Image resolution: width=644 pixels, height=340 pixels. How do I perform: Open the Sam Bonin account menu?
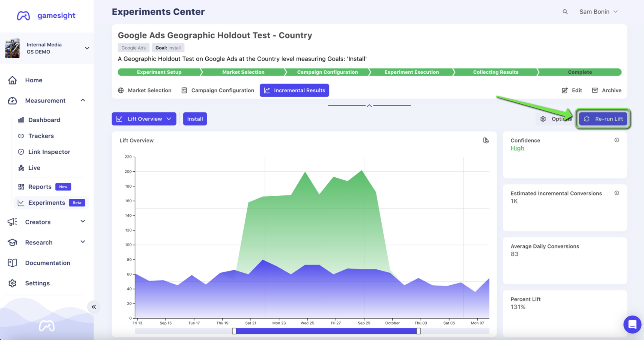click(x=598, y=12)
